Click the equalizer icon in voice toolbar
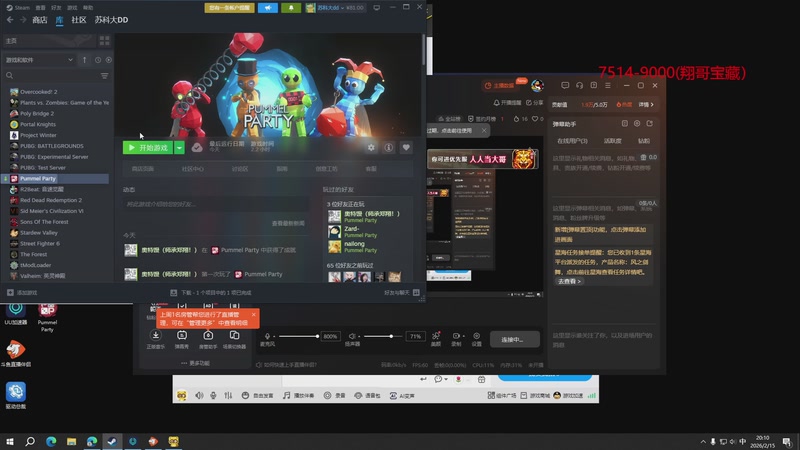This screenshot has height=450, width=800. click(x=228, y=395)
